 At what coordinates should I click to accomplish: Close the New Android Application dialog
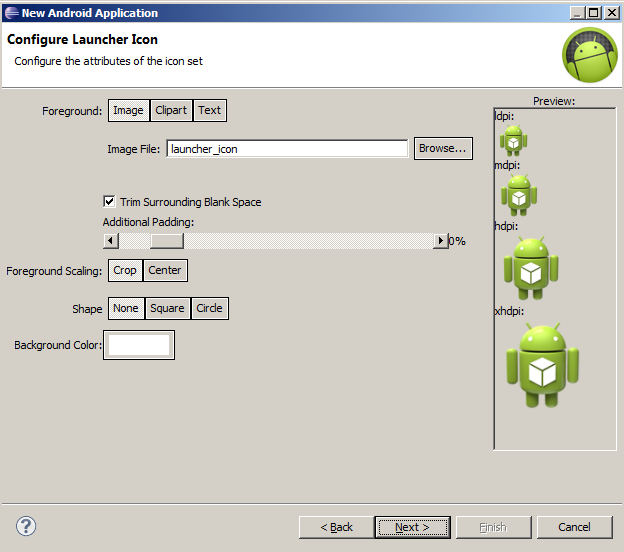(x=612, y=13)
